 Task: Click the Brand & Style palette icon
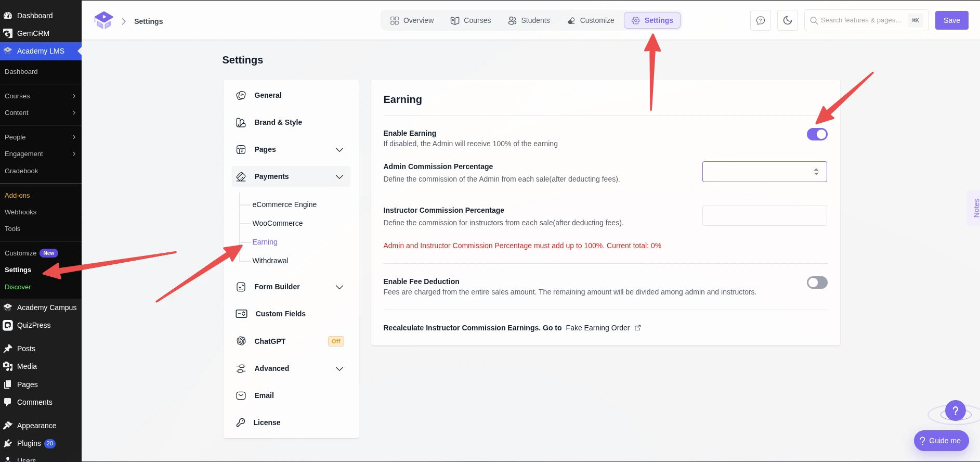241,122
